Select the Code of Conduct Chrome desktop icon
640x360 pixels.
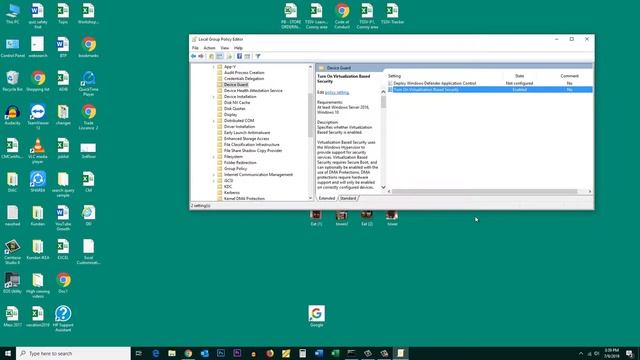(342, 16)
